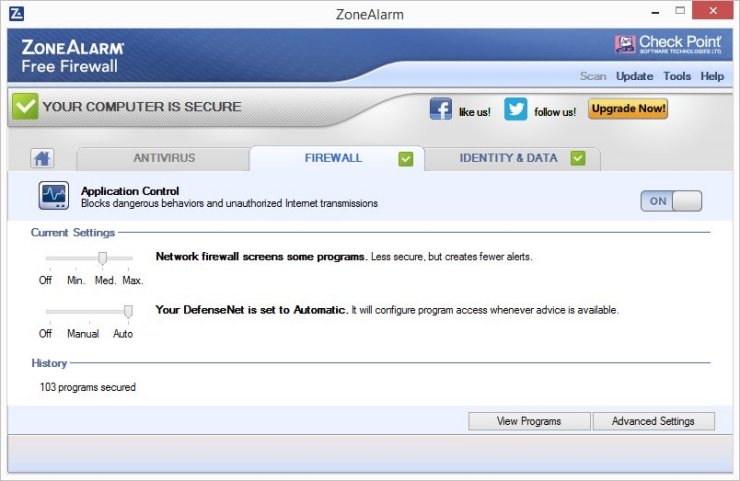The image size is (740, 481).
Task: Click the Off label on DefenseNet slider
Action: 45,334
